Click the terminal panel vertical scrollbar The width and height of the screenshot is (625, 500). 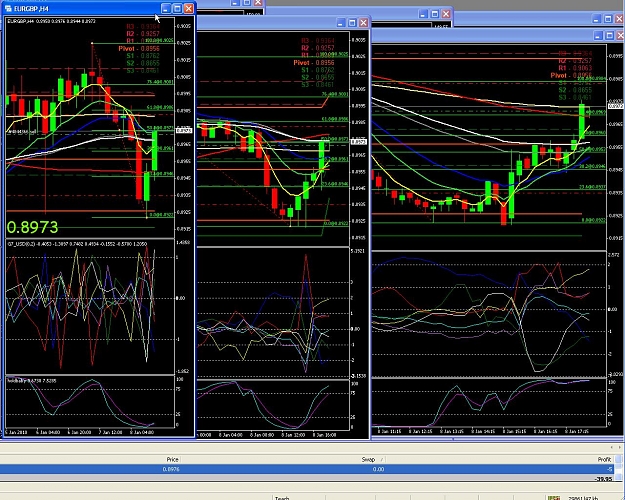coord(619,469)
